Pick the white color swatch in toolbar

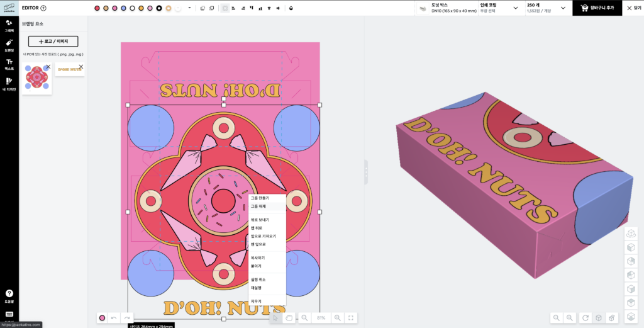tap(132, 8)
